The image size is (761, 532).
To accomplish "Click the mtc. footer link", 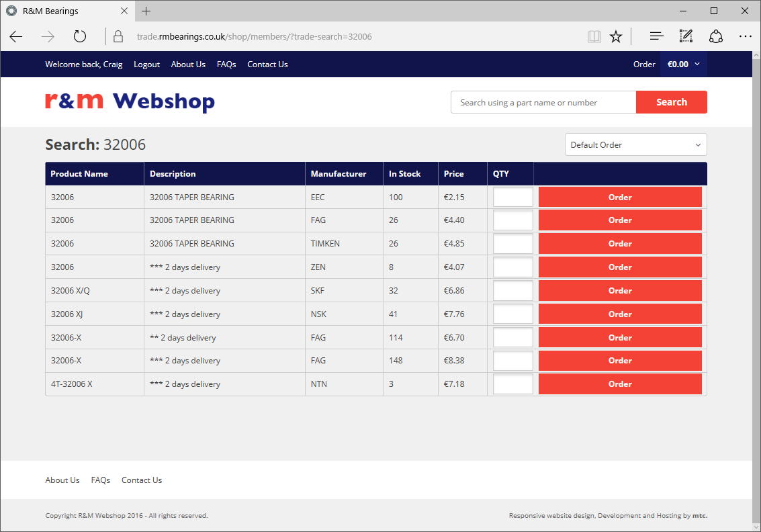I will pos(700,515).
